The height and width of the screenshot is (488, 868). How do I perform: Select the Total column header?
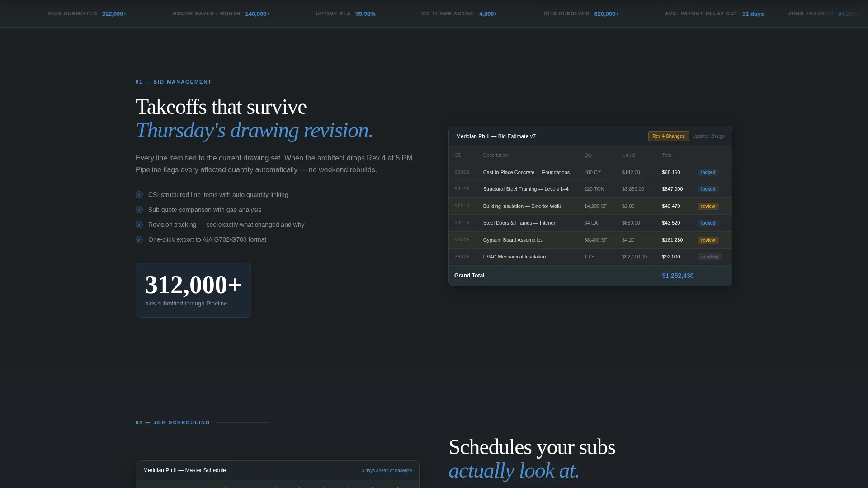click(x=667, y=155)
